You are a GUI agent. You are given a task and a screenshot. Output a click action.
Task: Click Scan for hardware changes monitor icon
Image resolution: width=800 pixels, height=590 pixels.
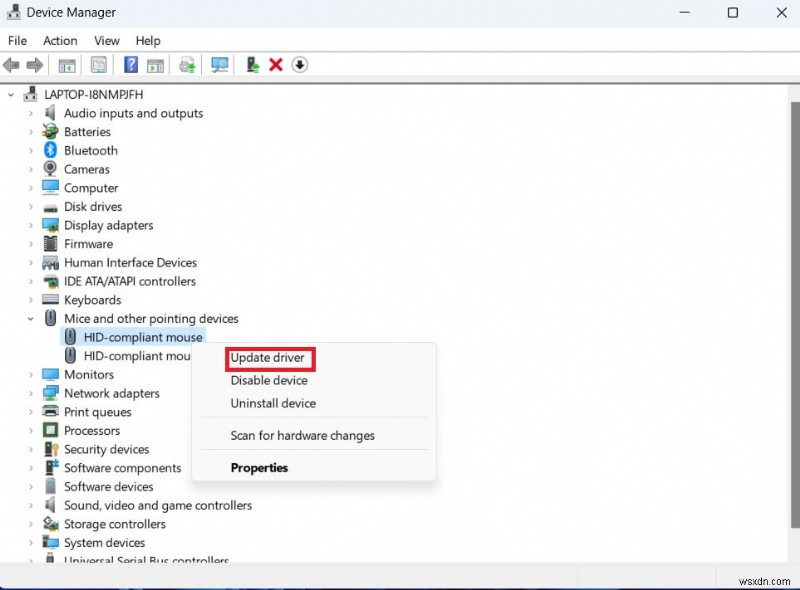click(x=219, y=65)
